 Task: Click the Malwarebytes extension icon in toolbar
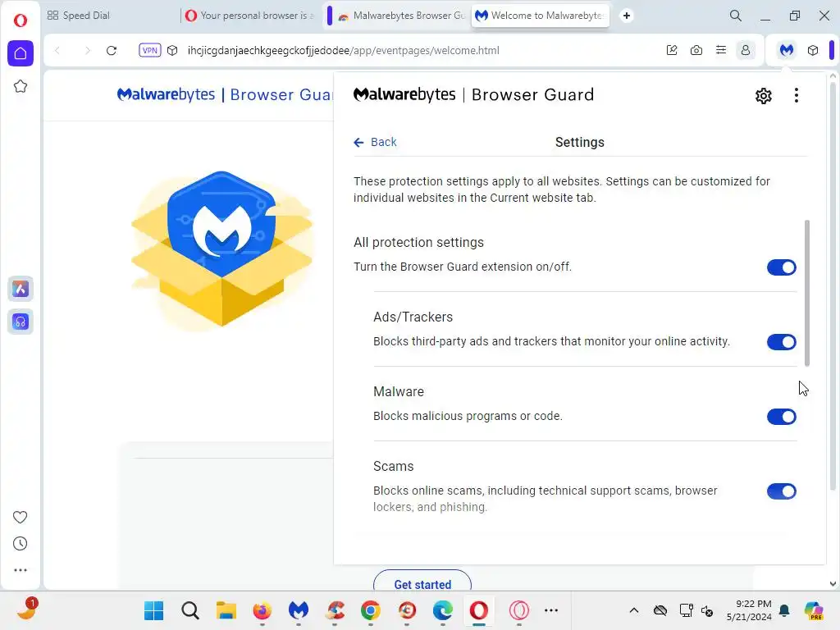787,50
